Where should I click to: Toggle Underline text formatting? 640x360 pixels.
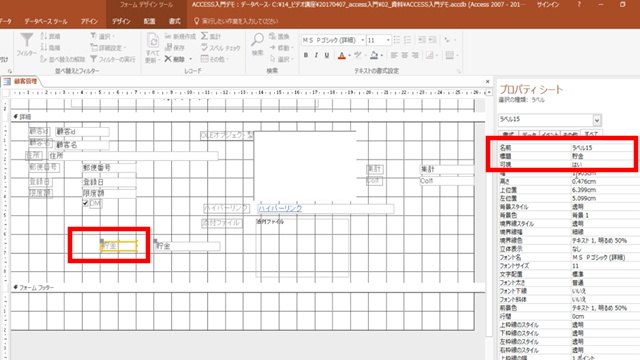(x=327, y=55)
